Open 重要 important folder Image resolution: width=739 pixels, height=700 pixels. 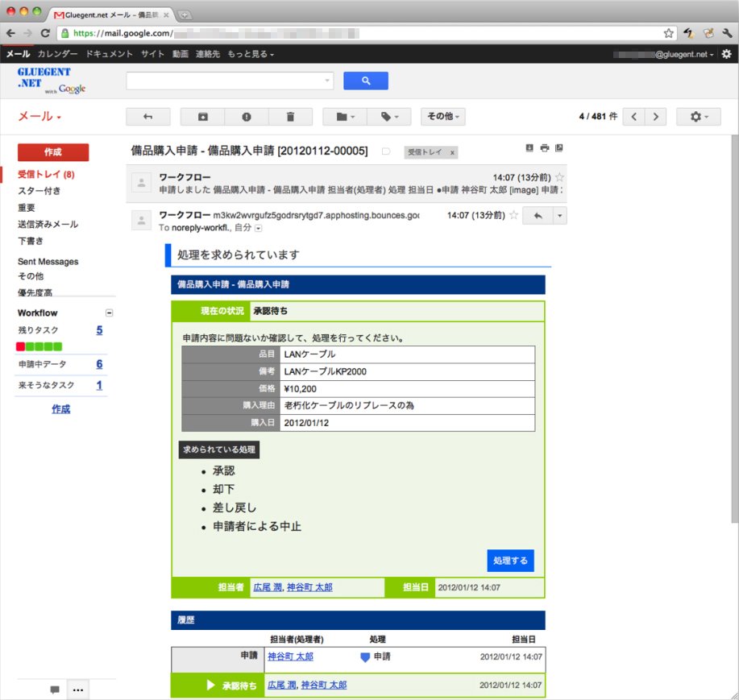click(27, 208)
